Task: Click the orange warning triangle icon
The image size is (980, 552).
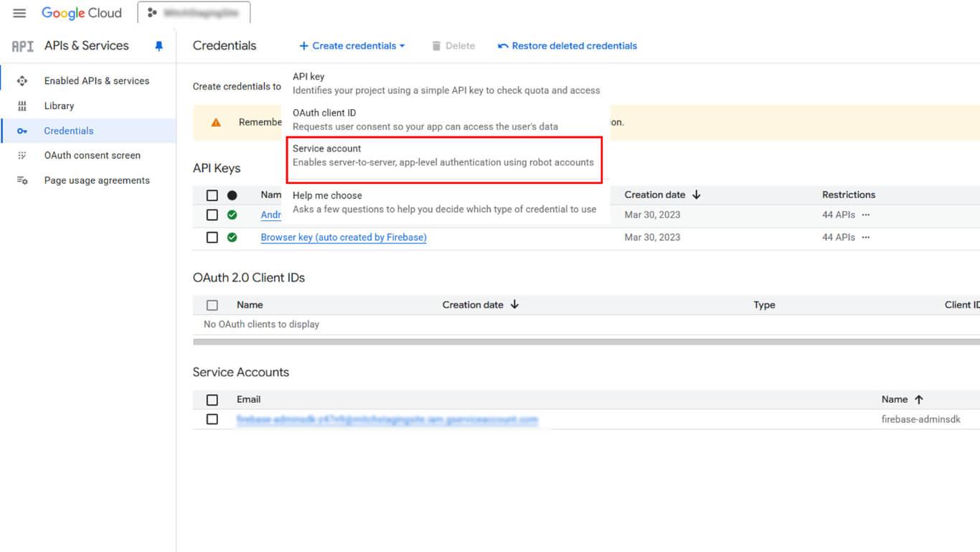Action: [216, 123]
